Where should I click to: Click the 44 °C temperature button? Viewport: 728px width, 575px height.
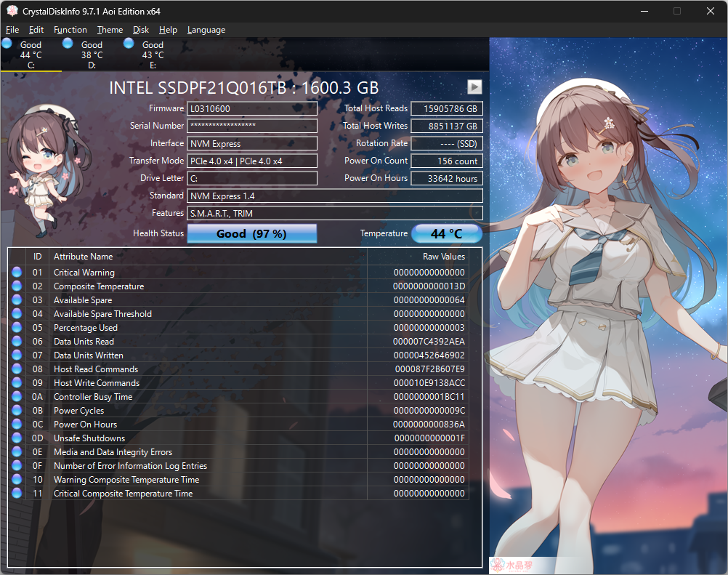click(447, 233)
